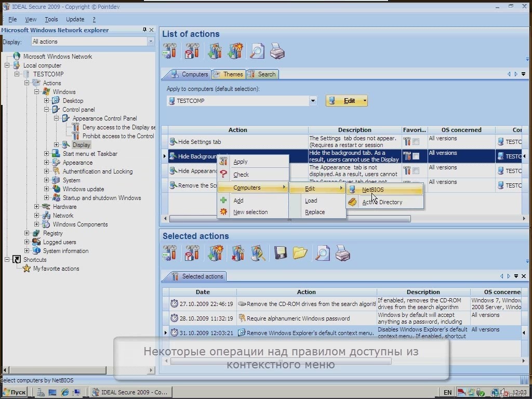Collapse the Control panel tree node
Screen dimensions: 532x399
[x=46, y=109]
